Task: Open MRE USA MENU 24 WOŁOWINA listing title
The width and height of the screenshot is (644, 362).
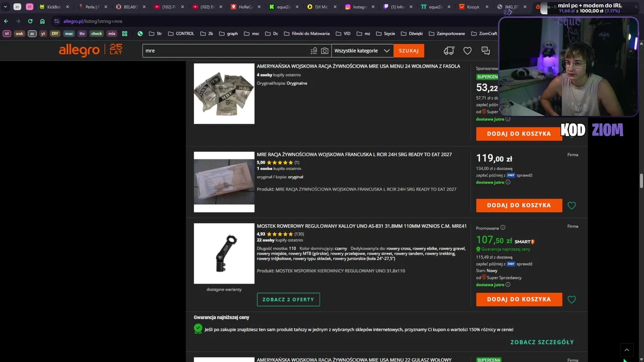Action: point(358,66)
